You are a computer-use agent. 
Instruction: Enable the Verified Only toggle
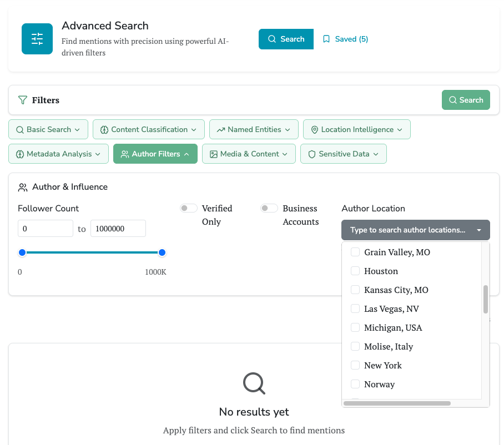(189, 209)
